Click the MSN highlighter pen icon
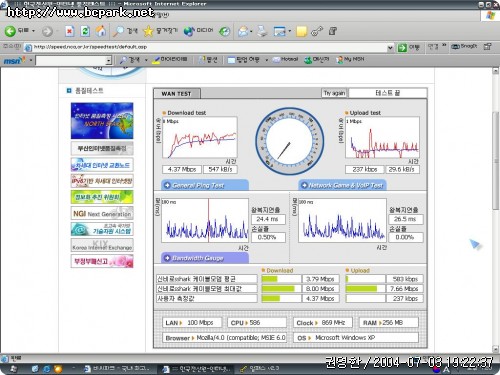Viewport: 500px width, 375px height. 155,60
